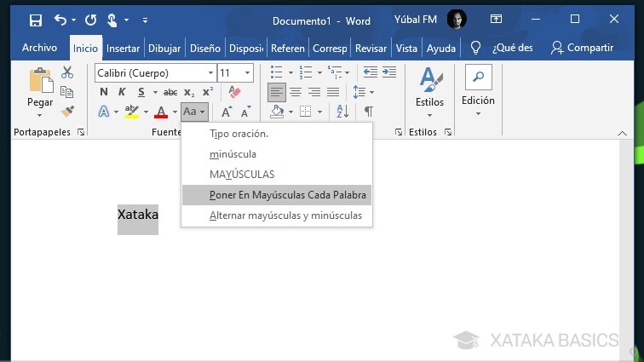The image size is (644, 362).
Task: Decrease the paragraph indent
Action: (x=371, y=72)
